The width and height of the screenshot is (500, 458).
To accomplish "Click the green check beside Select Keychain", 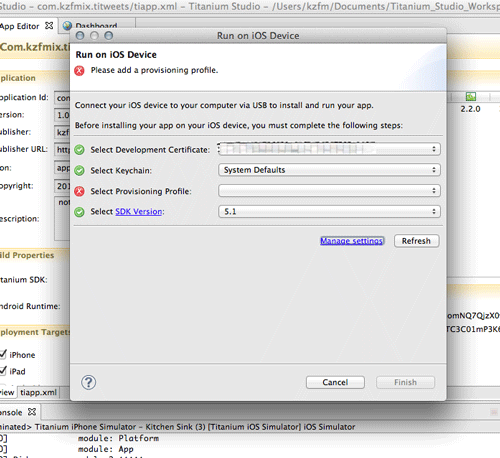I will [x=79, y=171].
